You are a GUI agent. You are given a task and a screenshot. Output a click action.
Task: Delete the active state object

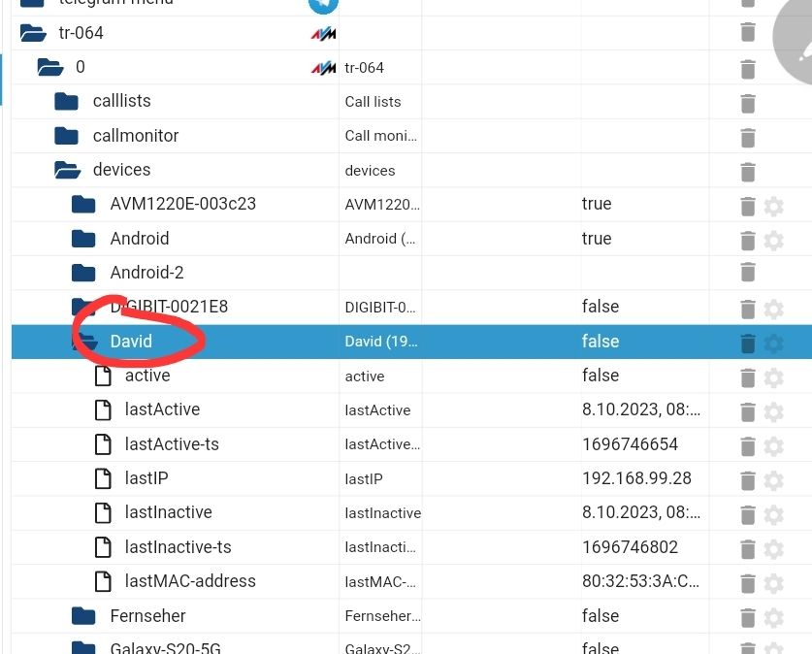748,378
